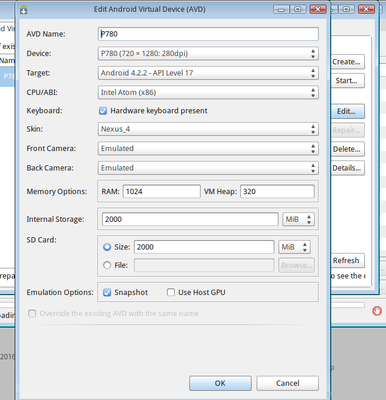Open the Target dropdown Android 4.2.2
The width and height of the screenshot is (386, 400).
tap(208, 73)
